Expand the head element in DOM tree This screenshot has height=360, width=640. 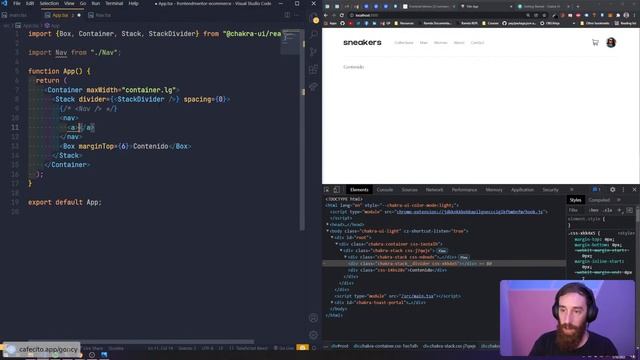(x=327, y=224)
